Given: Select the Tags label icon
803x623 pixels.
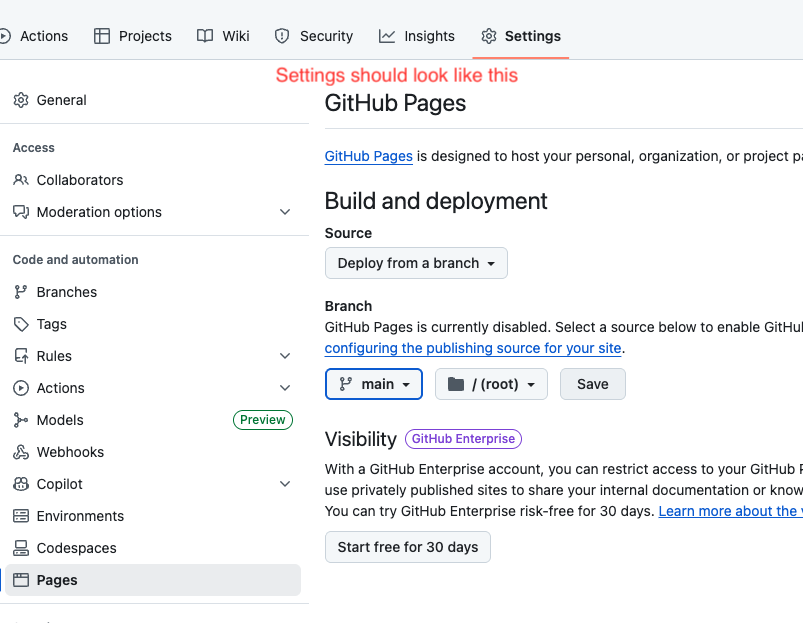Looking at the screenshot, I should pyautogui.click(x=21, y=324).
